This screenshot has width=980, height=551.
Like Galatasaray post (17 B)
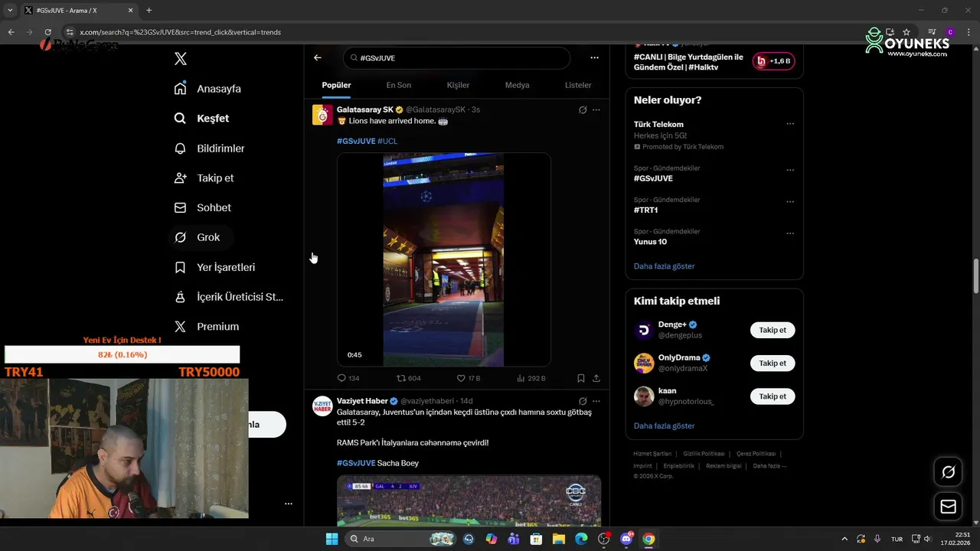(468, 378)
